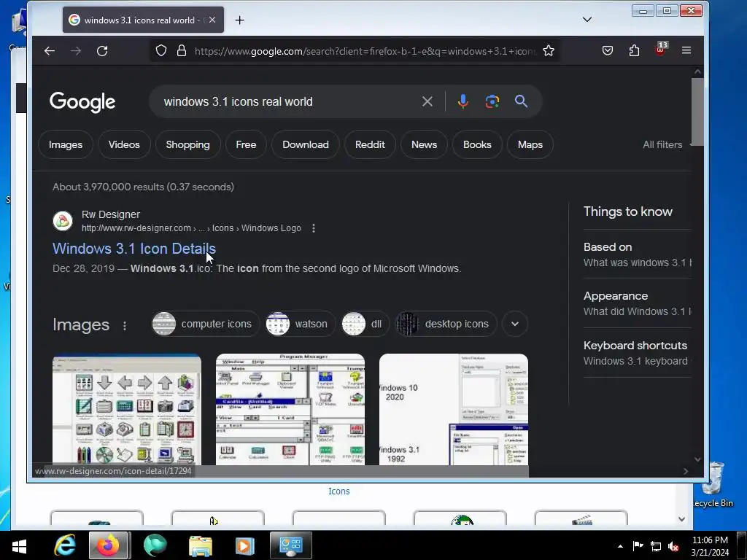
Task: Expand Based on in Things to know
Action: pos(638,254)
